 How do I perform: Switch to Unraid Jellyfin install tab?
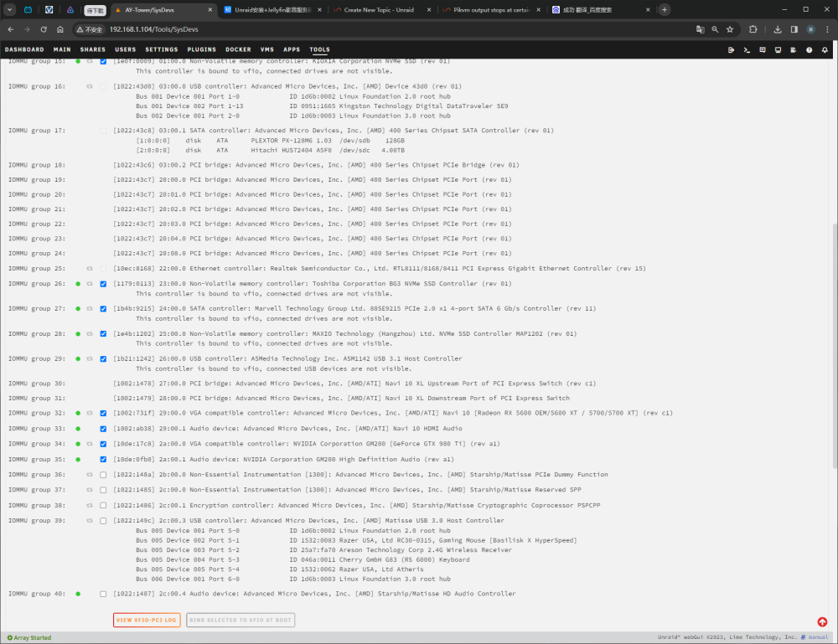[x=272, y=9]
